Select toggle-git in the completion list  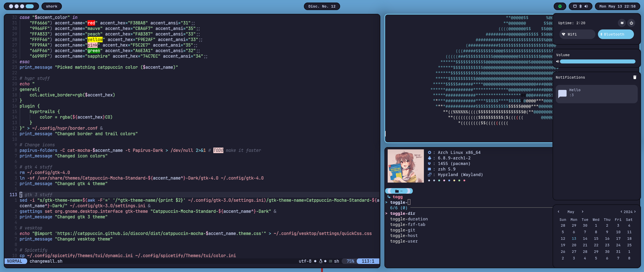click(x=403, y=230)
